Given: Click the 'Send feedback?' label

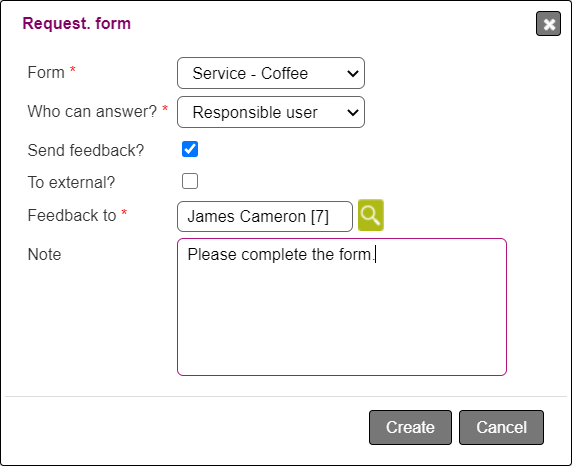Looking at the screenshot, I should [x=86, y=150].
